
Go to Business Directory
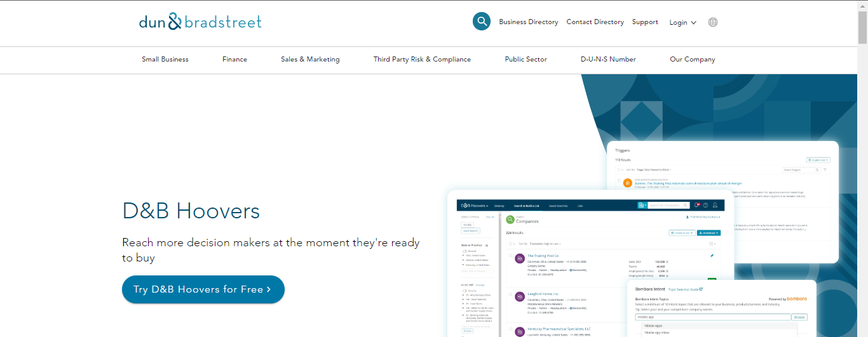528,22
